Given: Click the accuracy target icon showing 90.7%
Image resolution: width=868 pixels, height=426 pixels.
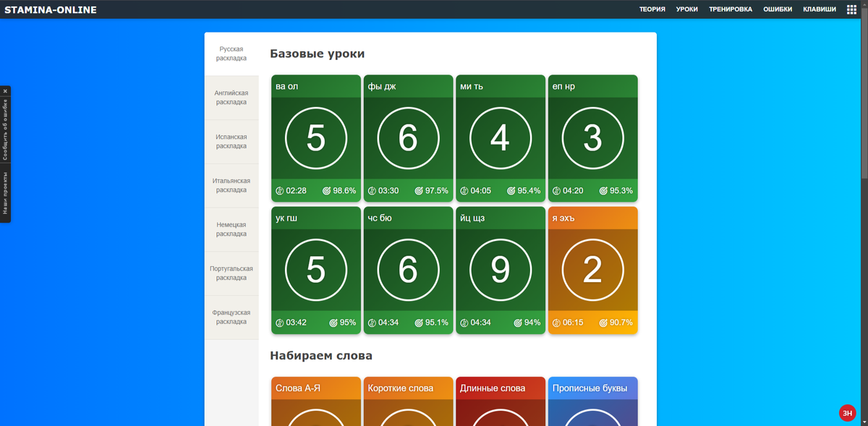Looking at the screenshot, I should (603, 323).
